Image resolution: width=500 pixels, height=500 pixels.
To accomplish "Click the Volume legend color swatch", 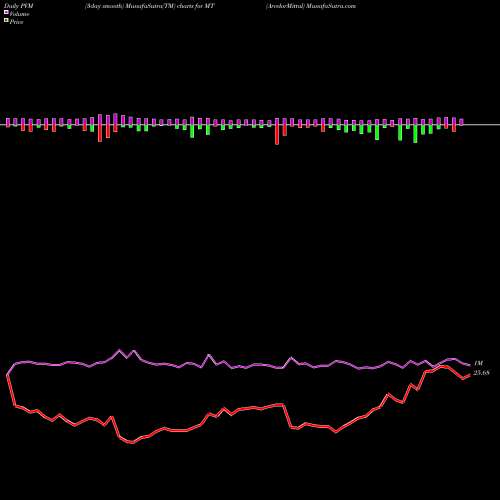I will click(x=6, y=12).
